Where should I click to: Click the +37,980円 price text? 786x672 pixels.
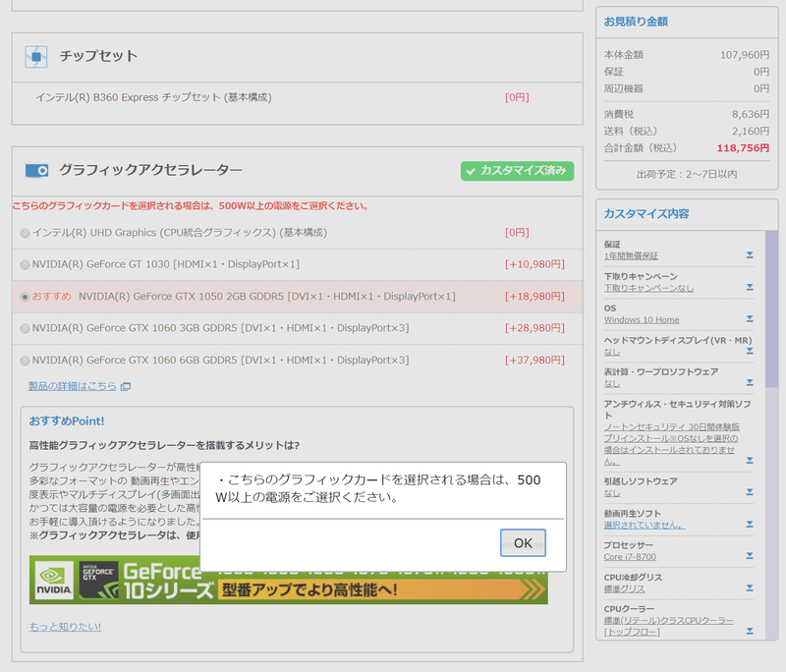tap(534, 361)
